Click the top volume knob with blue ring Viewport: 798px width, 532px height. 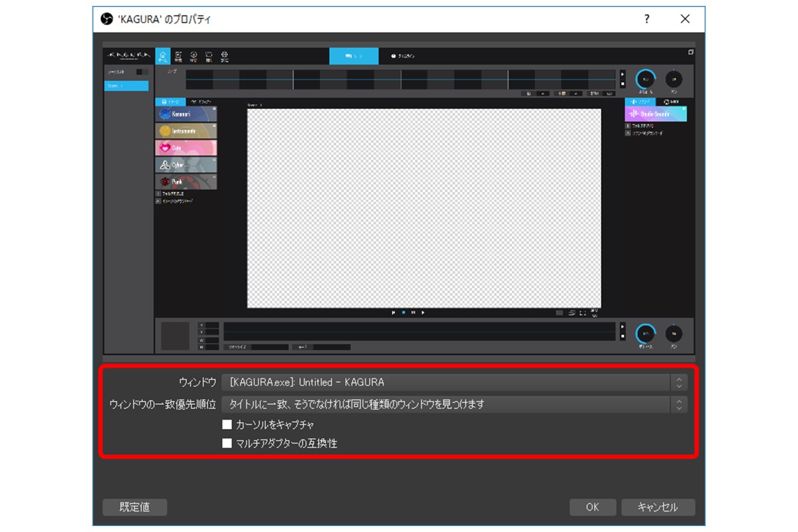pos(644,79)
